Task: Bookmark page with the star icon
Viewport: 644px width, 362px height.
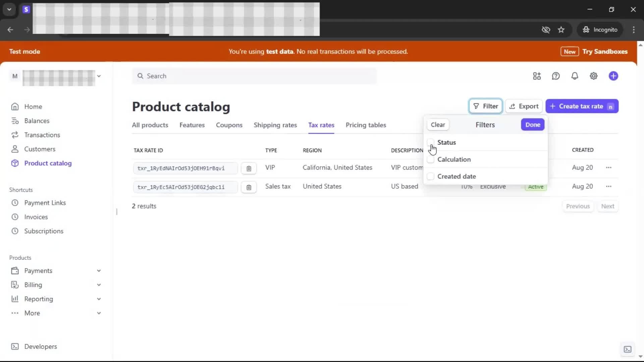Action: pos(561,29)
